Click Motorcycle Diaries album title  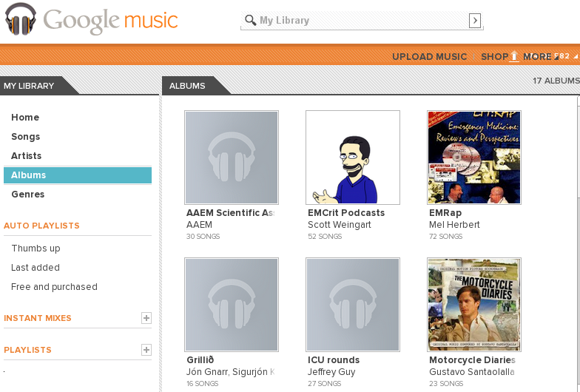(472, 359)
